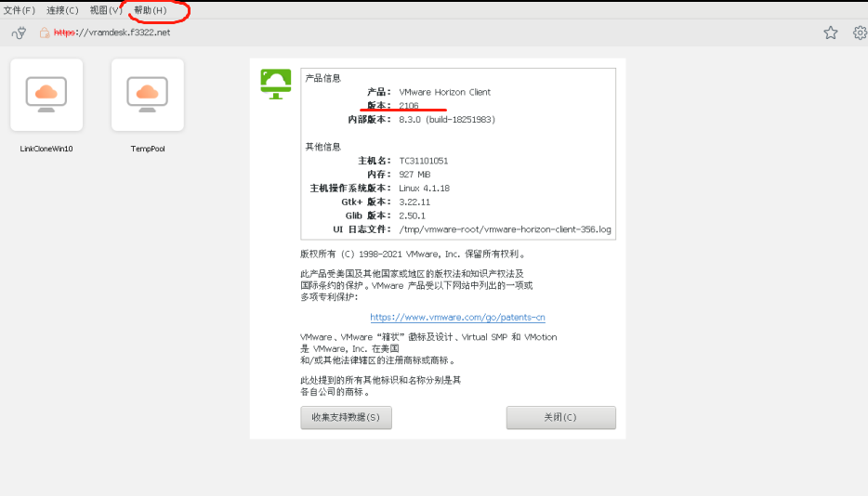Click the 其他信息 section heading

pos(322,147)
